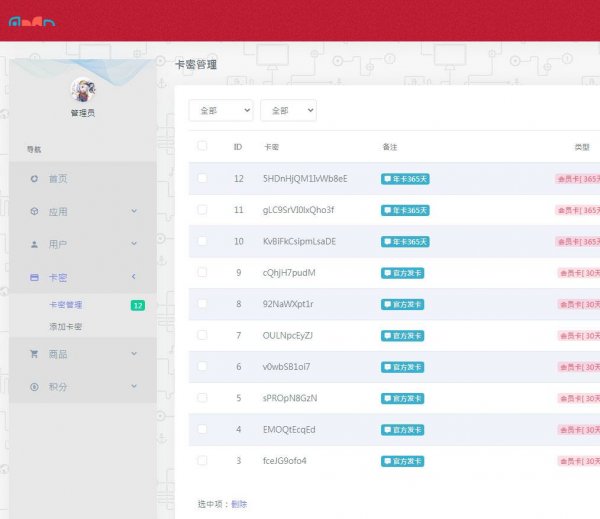
Task: Click card key fceJG9ofo4
Action: [x=284, y=461]
